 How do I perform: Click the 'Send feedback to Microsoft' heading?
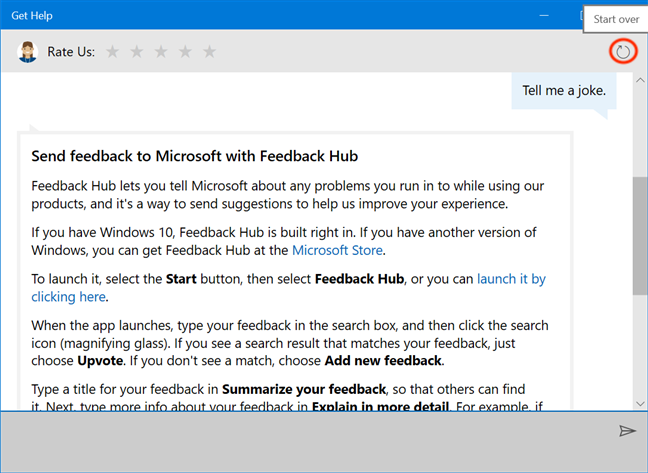point(194,156)
